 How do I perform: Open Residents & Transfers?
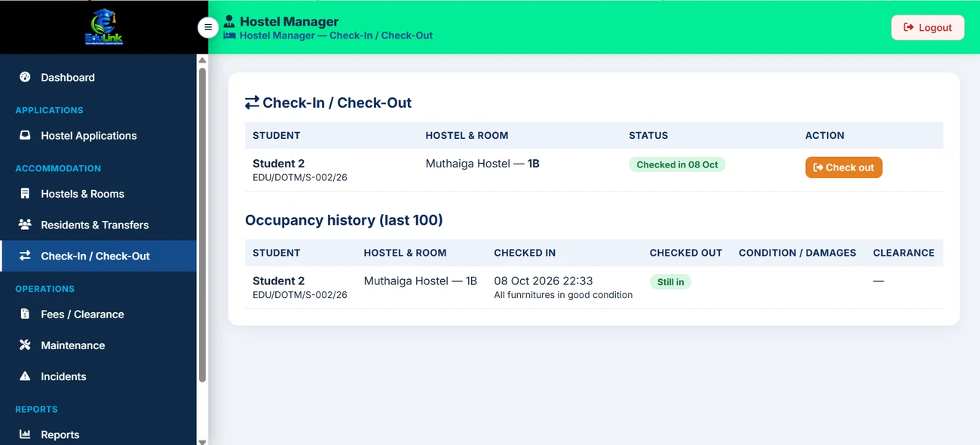click(98, 225)
